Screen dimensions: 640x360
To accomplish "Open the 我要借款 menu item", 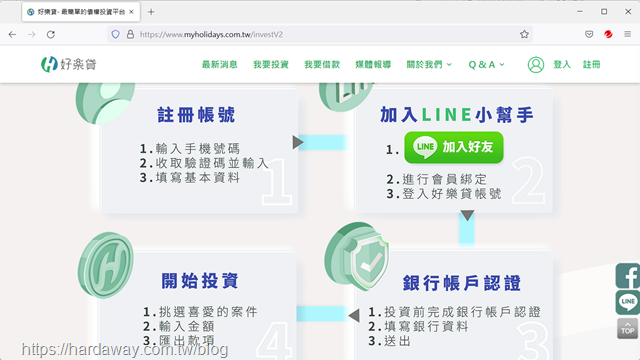I will point(322,64).
